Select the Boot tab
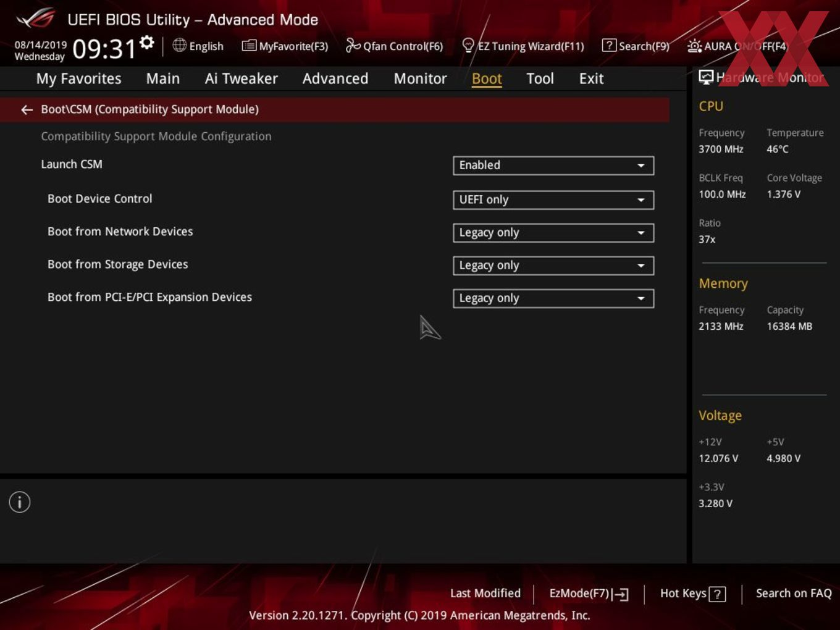840x630 pixels. click(487, 78)
